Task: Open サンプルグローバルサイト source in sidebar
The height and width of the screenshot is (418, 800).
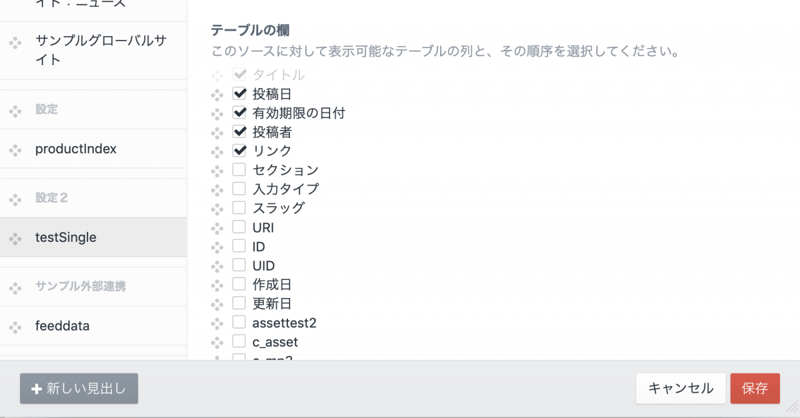Action: [100, 50]
